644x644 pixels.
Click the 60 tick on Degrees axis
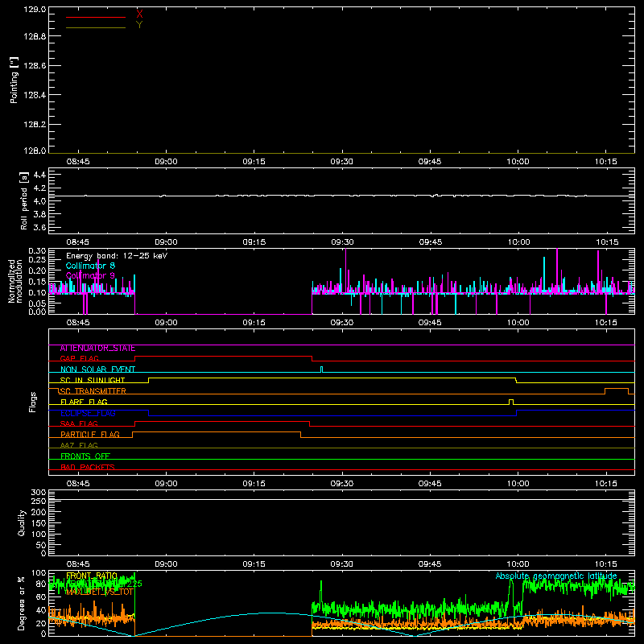point(41,597)
